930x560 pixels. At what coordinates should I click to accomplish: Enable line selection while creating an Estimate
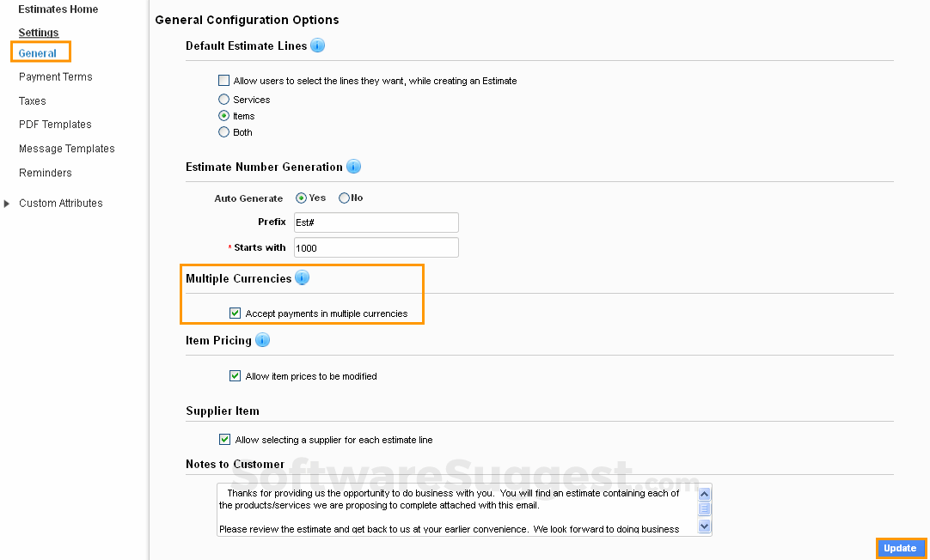coord(223,80)
